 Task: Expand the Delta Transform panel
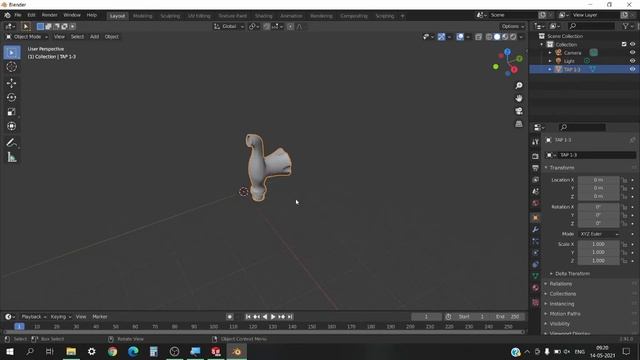572,273
